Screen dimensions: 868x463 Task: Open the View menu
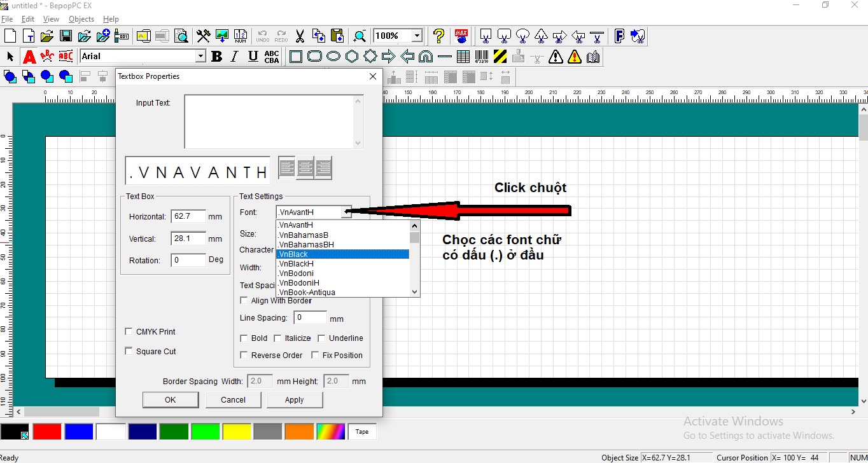click(x=51, y=19)
